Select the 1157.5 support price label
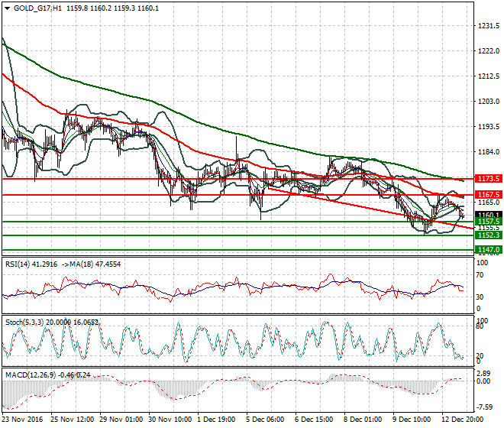The image size is (504, 428). pyautogui.click(x=488, y=222)
